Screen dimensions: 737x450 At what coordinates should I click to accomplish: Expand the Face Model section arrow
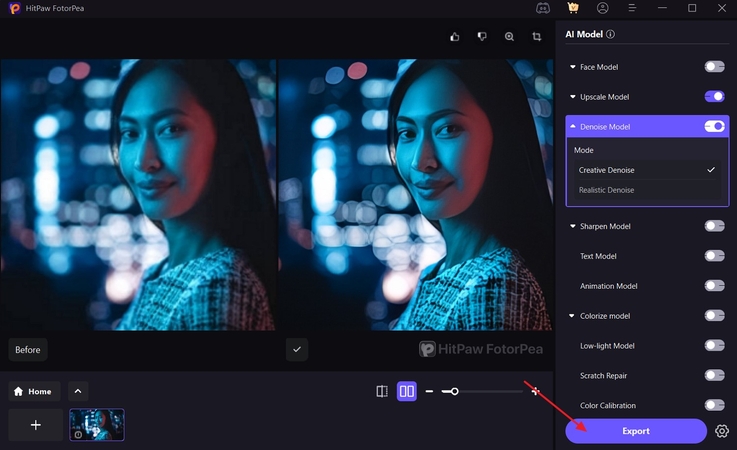point(572,67)
